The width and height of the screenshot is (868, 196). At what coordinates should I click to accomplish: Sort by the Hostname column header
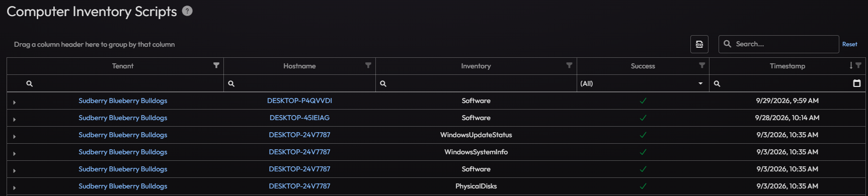(x=299, y=66)
